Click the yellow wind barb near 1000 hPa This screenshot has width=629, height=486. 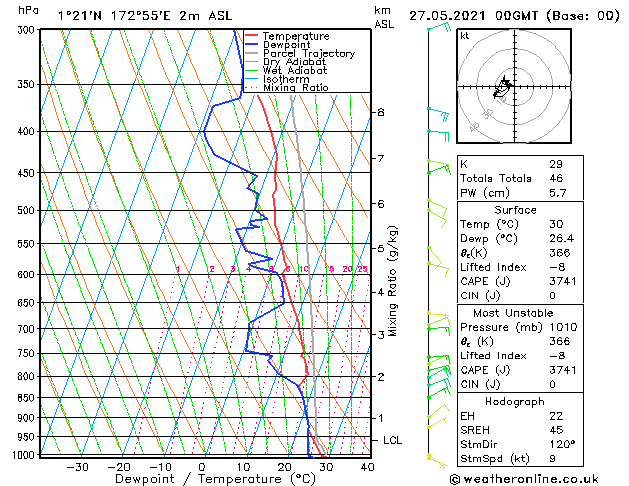(x=437, y=462)
